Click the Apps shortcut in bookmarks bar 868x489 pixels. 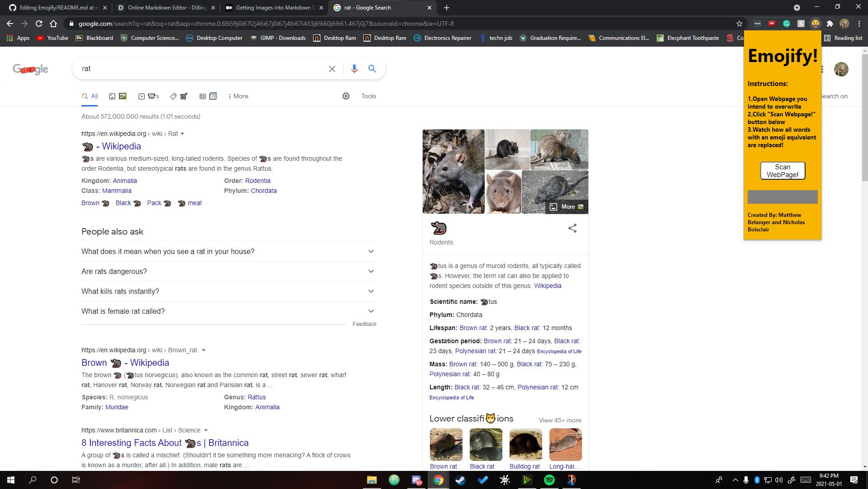[18, 38]
